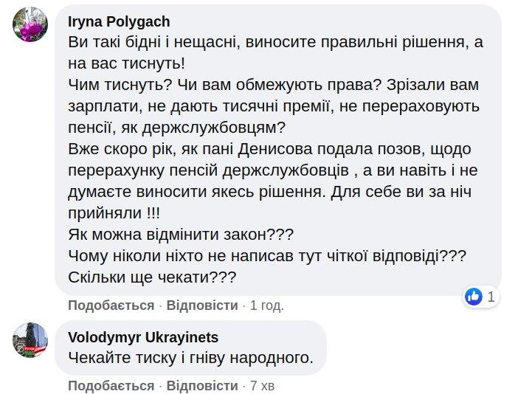Like Iryna Polygach's comment with Подобається

111,305
